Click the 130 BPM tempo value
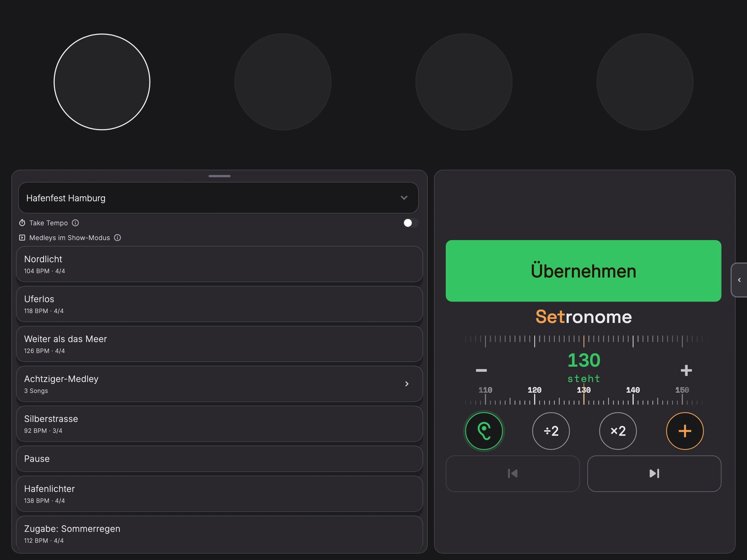Screen dimensions: 747x560 (x=584, y=360)
